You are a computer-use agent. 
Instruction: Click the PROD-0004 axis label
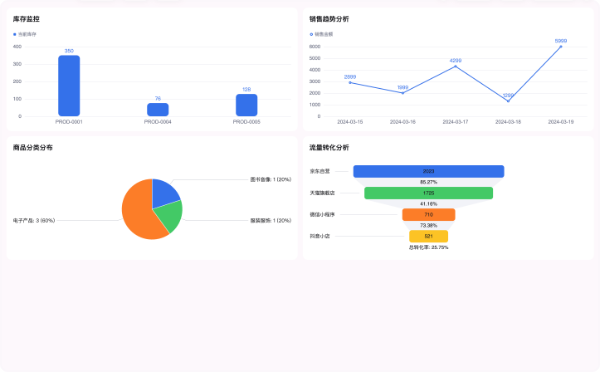(x=158, y=122)
